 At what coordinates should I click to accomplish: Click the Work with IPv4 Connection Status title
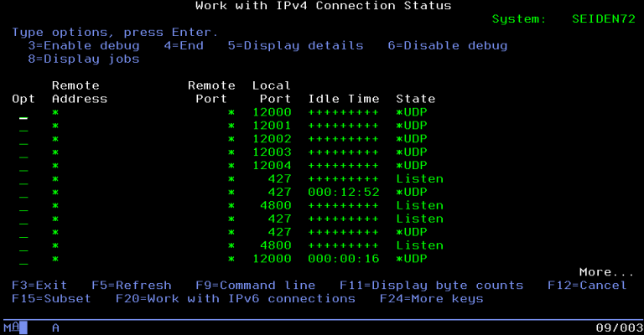[x=324, y=6]
